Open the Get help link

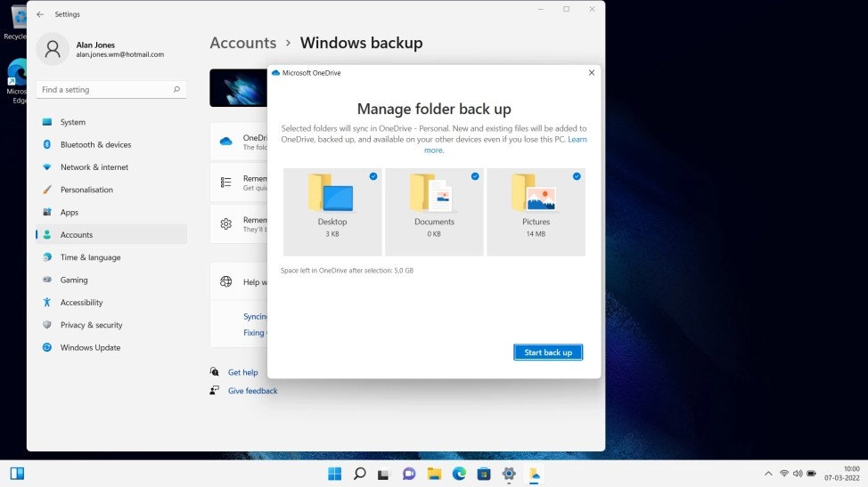click(243, 372)
